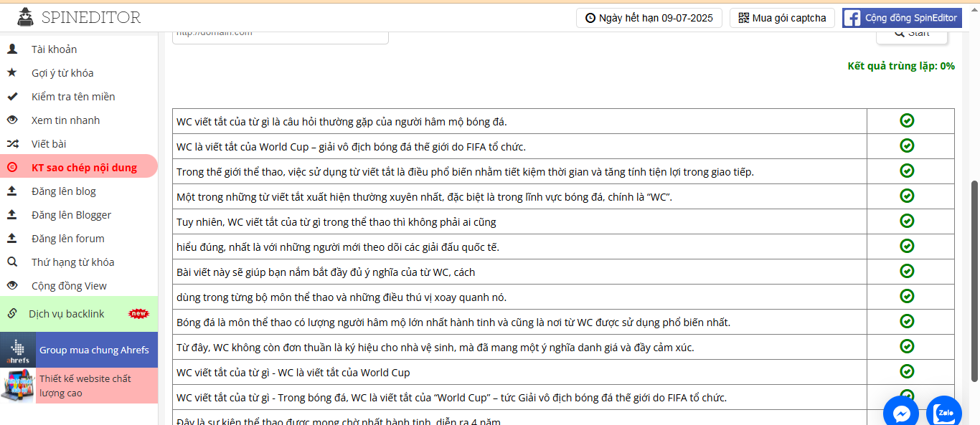The height and width of the screenshot is (425, 980).
Task: Open Thiết kế website chất lượng cao banner
Action: (79, 386)
